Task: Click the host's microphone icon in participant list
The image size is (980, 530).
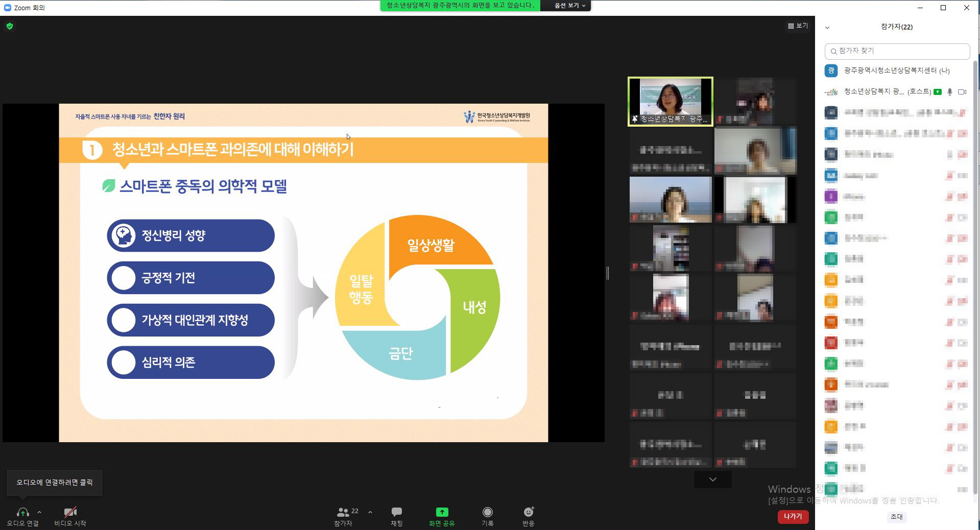Action: (x=950, y=92)
